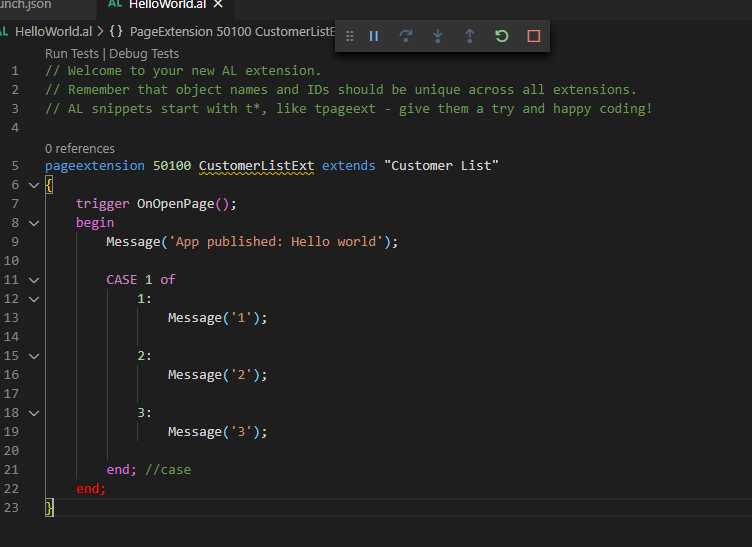
Task: Fold the 1: case branch at line 12
Action: click(34, 299)
